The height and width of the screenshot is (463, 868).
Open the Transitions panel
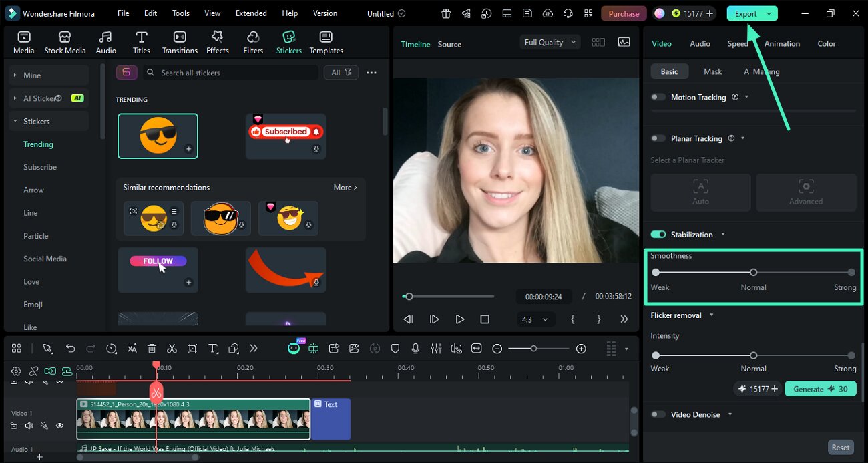pyautogui.click(x=180, y=43)
